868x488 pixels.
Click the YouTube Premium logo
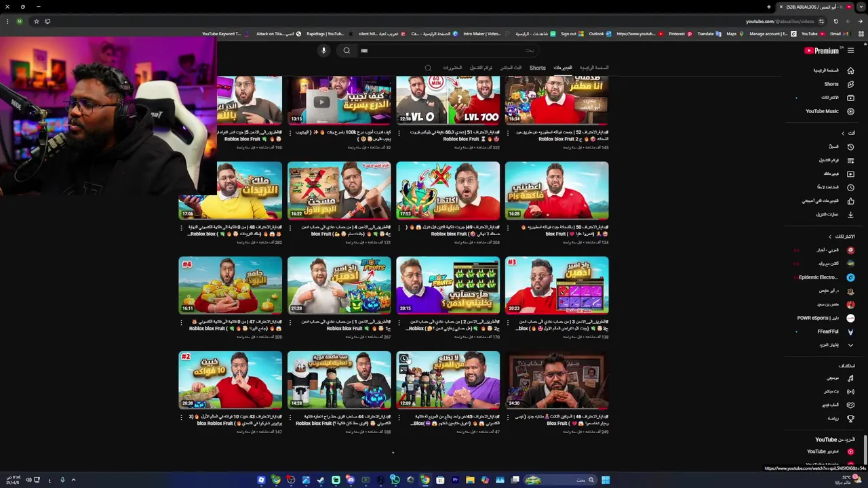point(822,51)
